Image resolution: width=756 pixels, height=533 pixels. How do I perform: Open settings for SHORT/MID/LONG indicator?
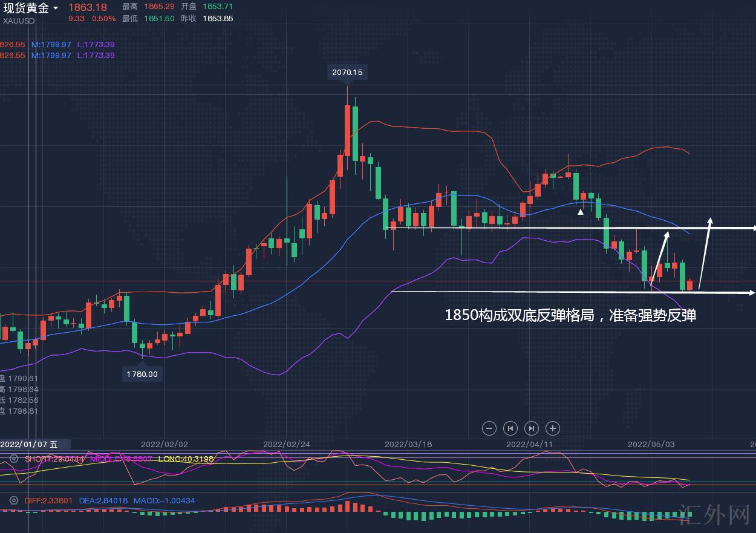[x=13, y=459]
